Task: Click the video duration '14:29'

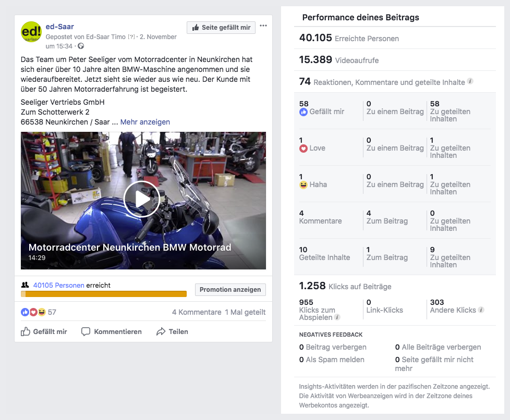Action: [37, 258]
